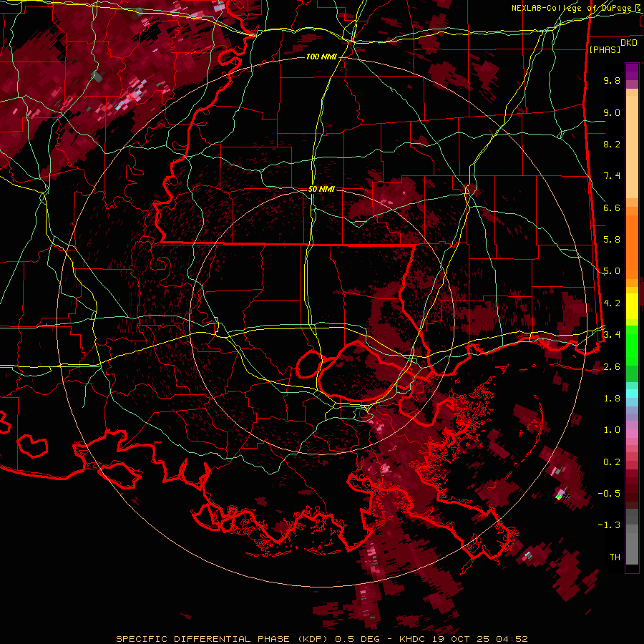Click the 1.0 value on color scale
Viewport: 644px width, 644px height.
coord(612,430)
